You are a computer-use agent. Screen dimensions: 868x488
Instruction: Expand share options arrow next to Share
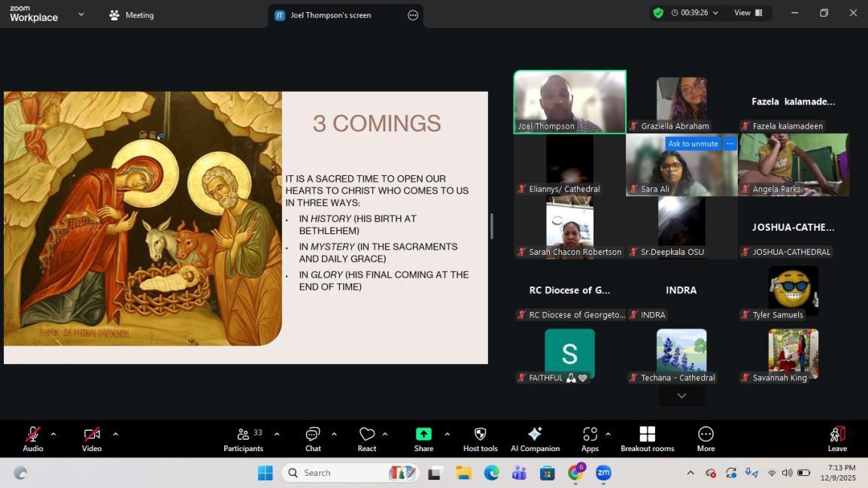pyautogui.click(x=447, y=435)
